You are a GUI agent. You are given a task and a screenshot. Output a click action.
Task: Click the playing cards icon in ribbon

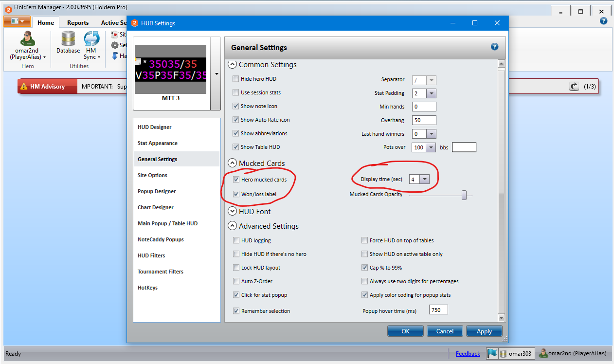pyautogui.click(x=115, y=35)
